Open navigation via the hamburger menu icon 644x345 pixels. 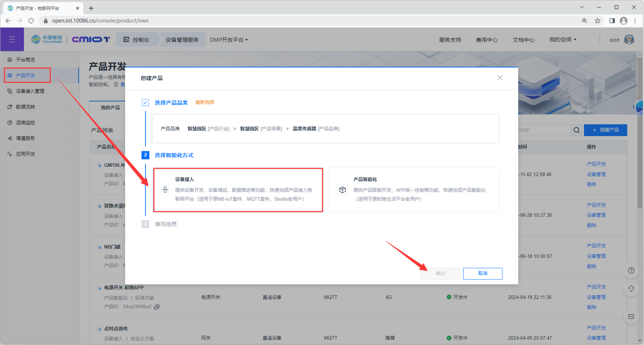click(12, 39)
